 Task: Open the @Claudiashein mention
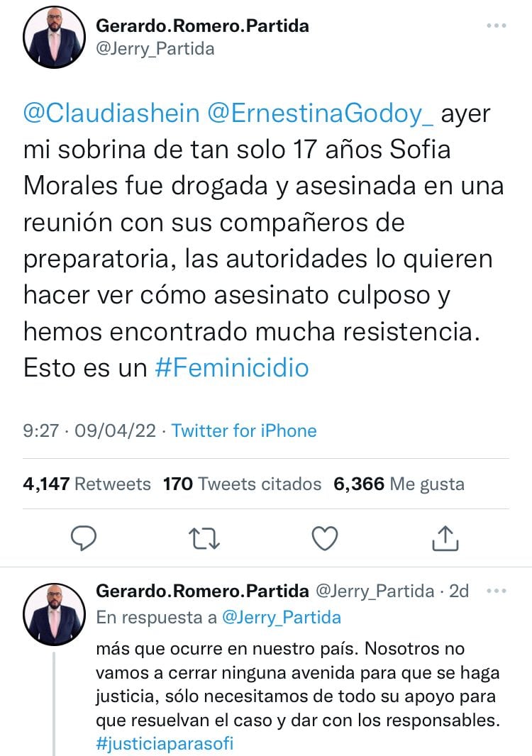click(x=85, y=113)
